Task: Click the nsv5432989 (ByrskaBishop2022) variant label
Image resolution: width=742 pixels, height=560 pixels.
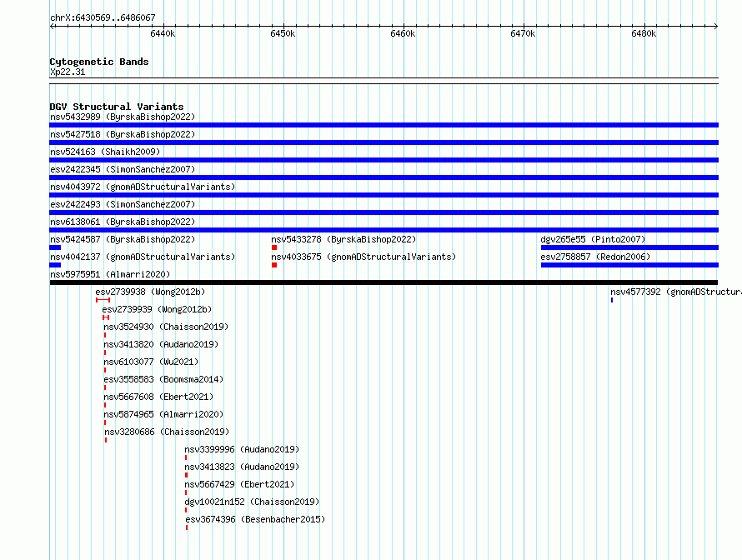Action: pyautogui.click(x=123, y=117)
